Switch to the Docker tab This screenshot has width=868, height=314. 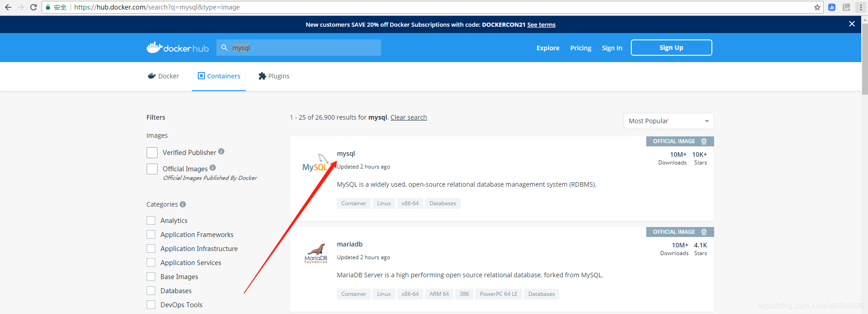point(163,76)
